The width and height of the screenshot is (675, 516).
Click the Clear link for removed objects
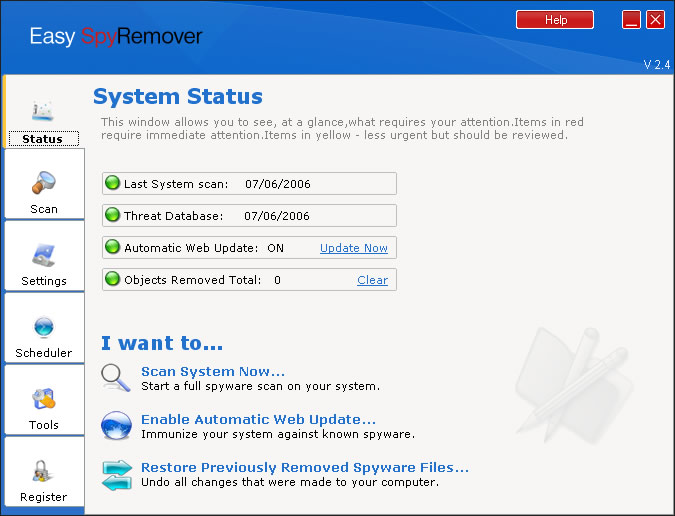coord(372,280)
